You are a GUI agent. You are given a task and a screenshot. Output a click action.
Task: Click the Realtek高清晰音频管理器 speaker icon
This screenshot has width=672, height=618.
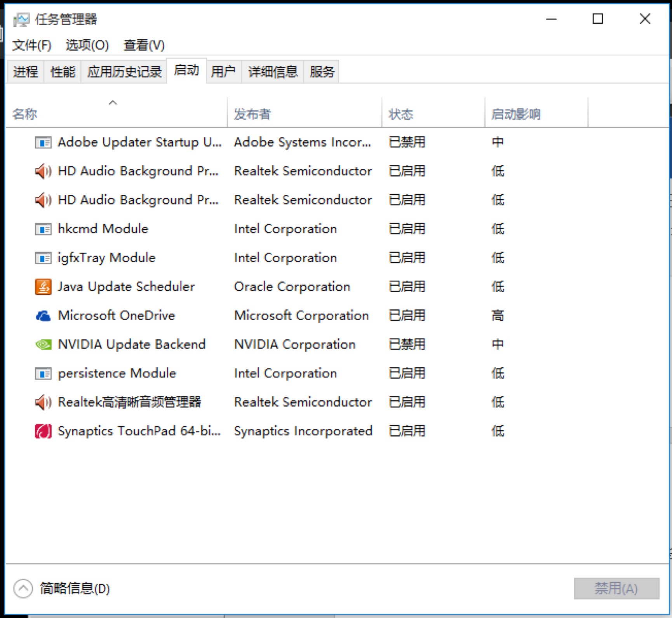[43, 402]
